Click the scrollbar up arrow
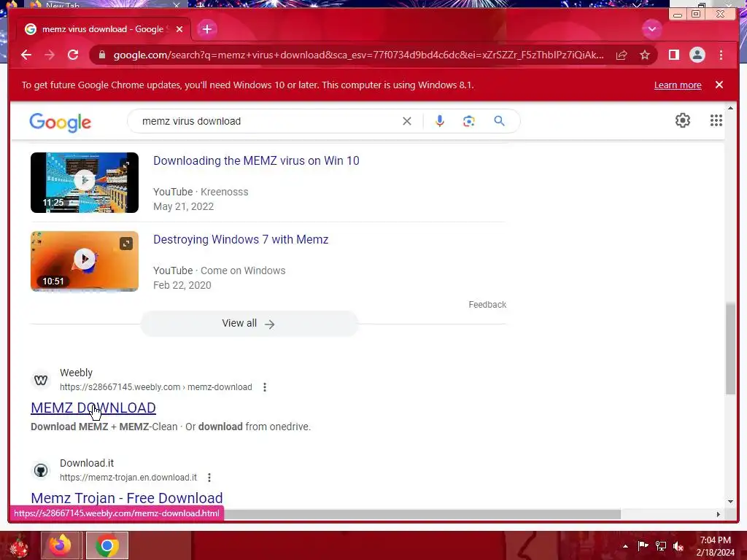The image size is (747, 560). [730, 109]
